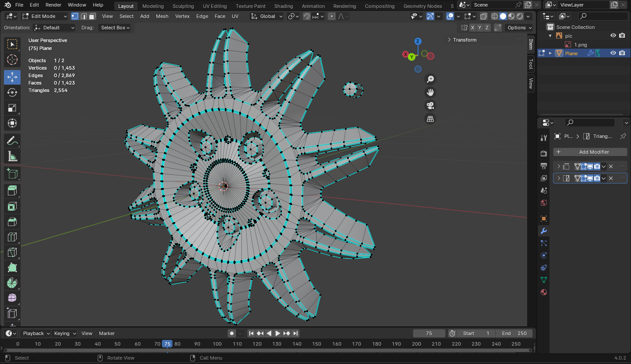The width and height of the screenshot is (631, 364).
Task: Open the Physics properties tab
Action: coord(544,255)
